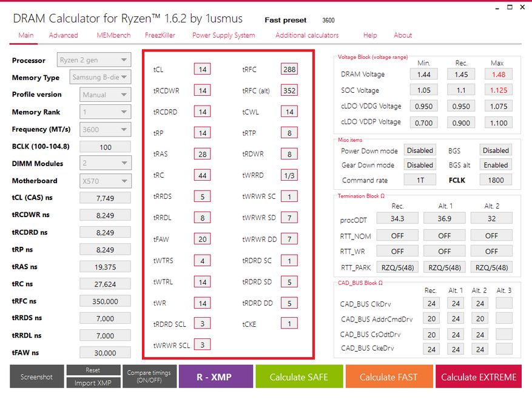Select RTT_PARK Rec. value RZQ/5(48)
This screenshot has width=532, height=399.
coord(397,267)
